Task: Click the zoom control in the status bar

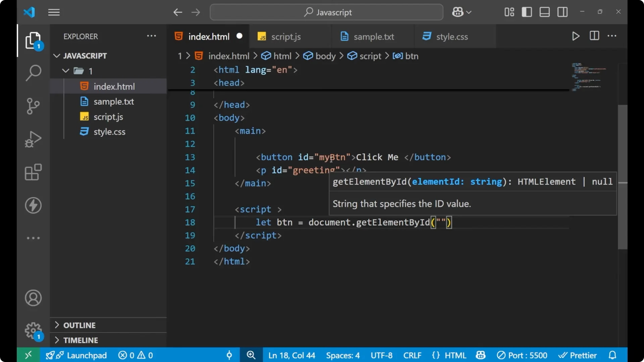Action: pos(251,355)
